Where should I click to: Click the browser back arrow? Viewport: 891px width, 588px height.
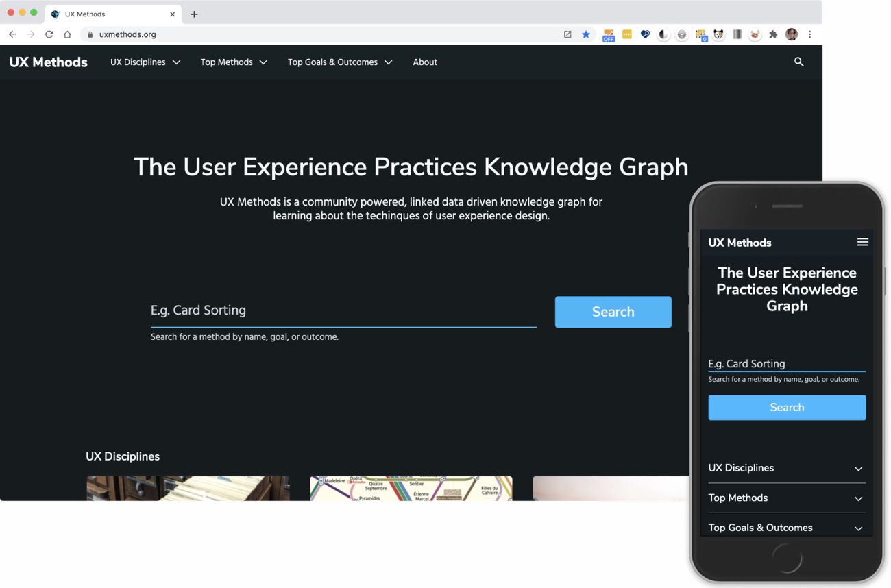pyautogui.click(x=12, y=34)
